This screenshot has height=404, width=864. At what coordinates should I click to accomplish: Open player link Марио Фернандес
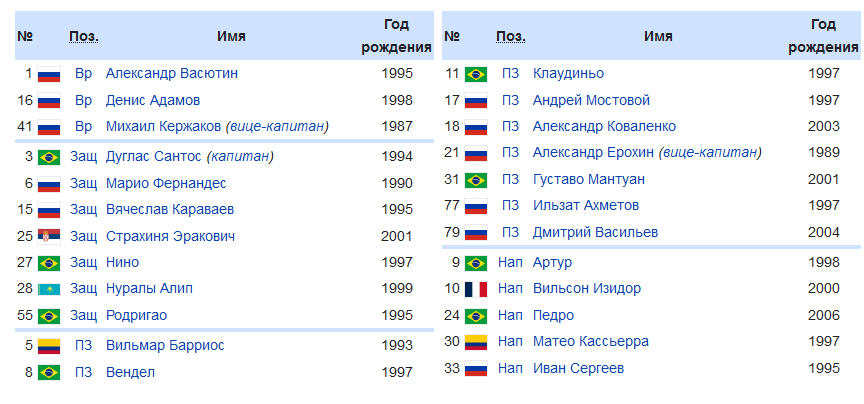tap(165, 183)
